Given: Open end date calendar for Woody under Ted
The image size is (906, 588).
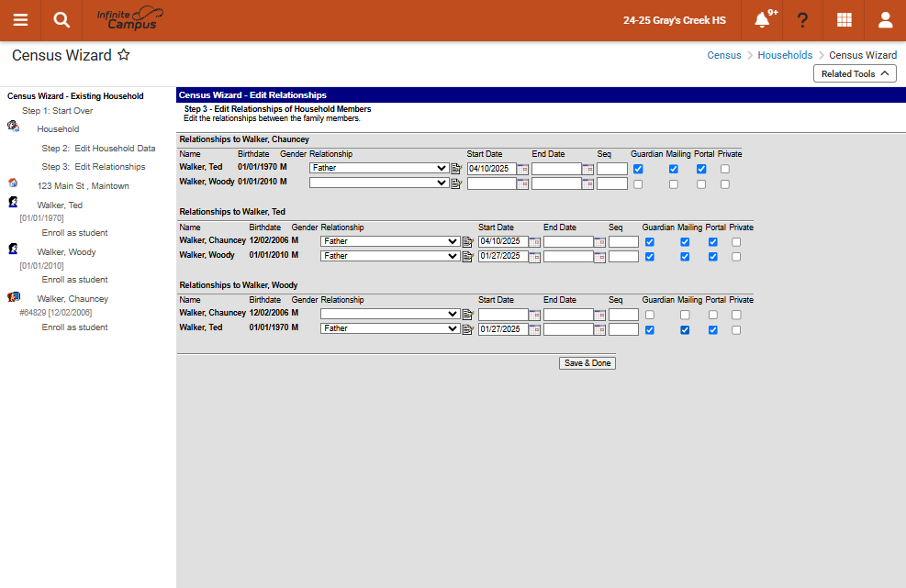Looking at the screenshot, I should (x=599, y=257).
